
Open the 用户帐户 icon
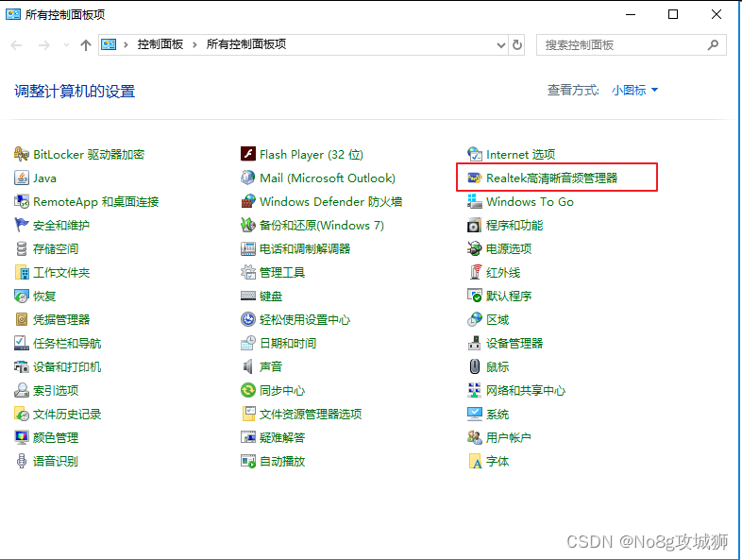[475, 437]
